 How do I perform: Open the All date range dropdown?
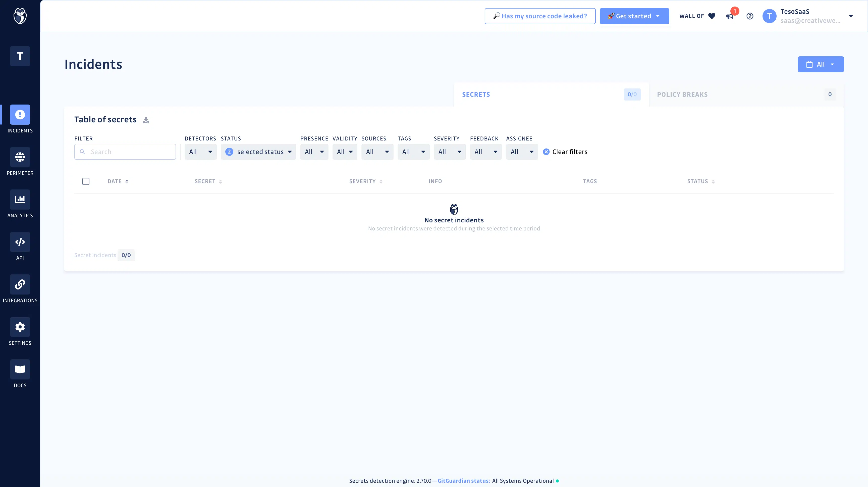[x=821, y=64]
